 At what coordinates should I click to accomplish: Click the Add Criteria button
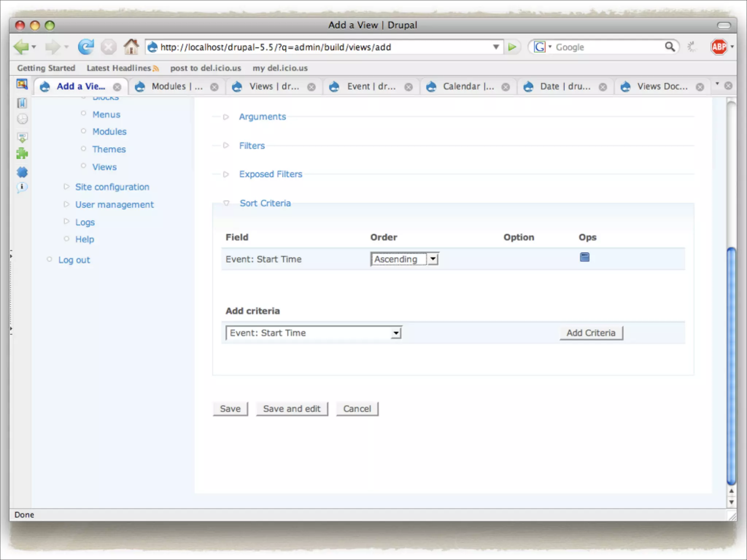click(591, 333)
